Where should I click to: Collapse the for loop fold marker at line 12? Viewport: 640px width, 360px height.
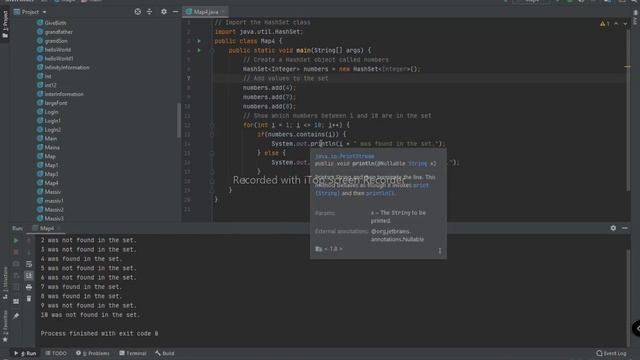click(212, 125)
